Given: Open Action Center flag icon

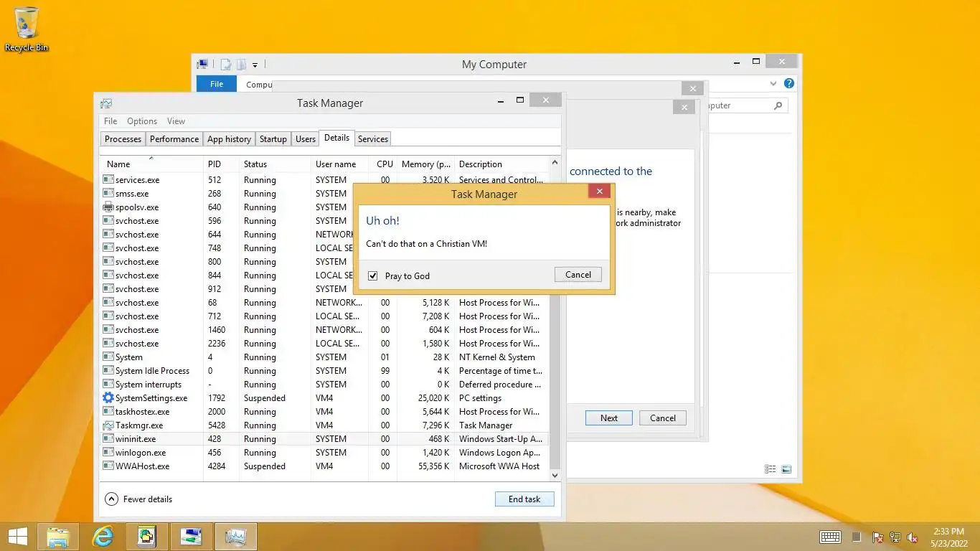Looking at the screenshot, I should click(x=877, y=537).
